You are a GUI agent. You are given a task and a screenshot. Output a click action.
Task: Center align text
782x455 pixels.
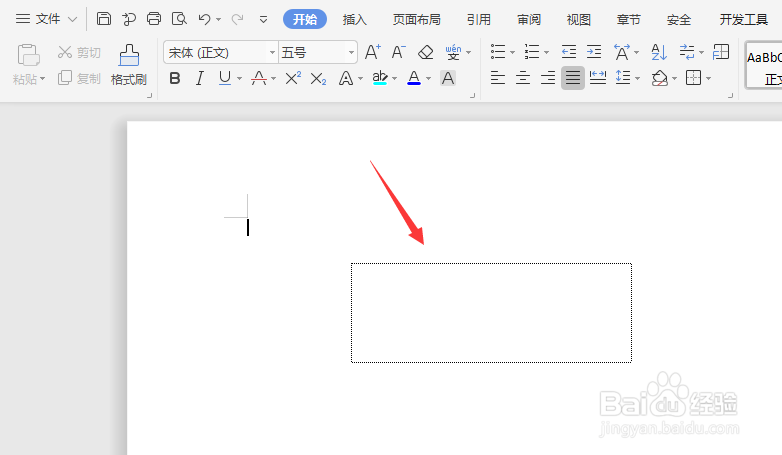tap(523, 78)
